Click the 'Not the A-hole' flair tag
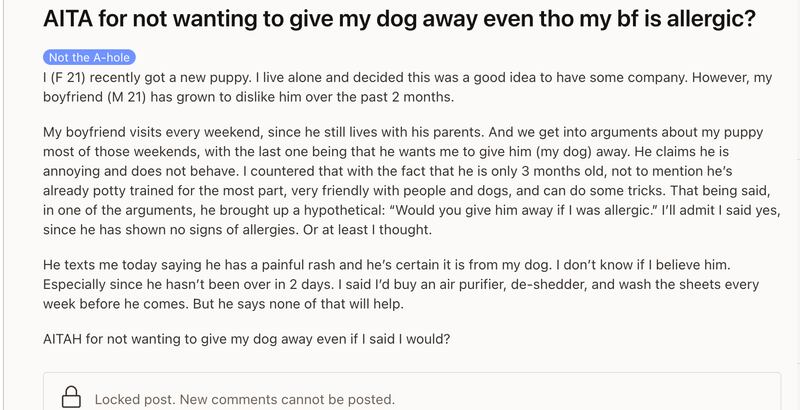800x410 pixels. [x=89, y=57]
